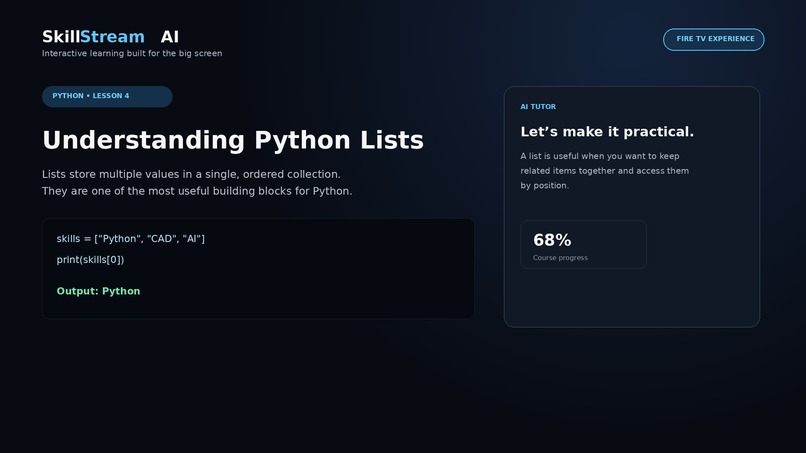
Task: Click the 'Output: Python' result text
Action: (x=98, y=291)
